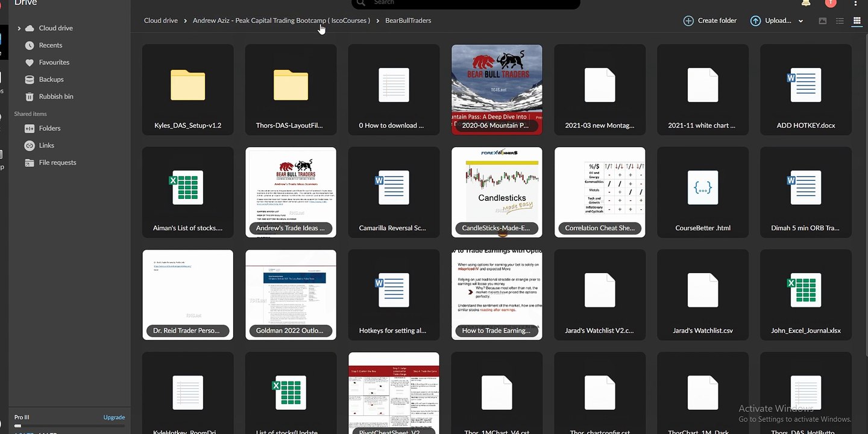The image size is (868, 434).
Task: Switch to grid view layout
Action: coord(857,20)
